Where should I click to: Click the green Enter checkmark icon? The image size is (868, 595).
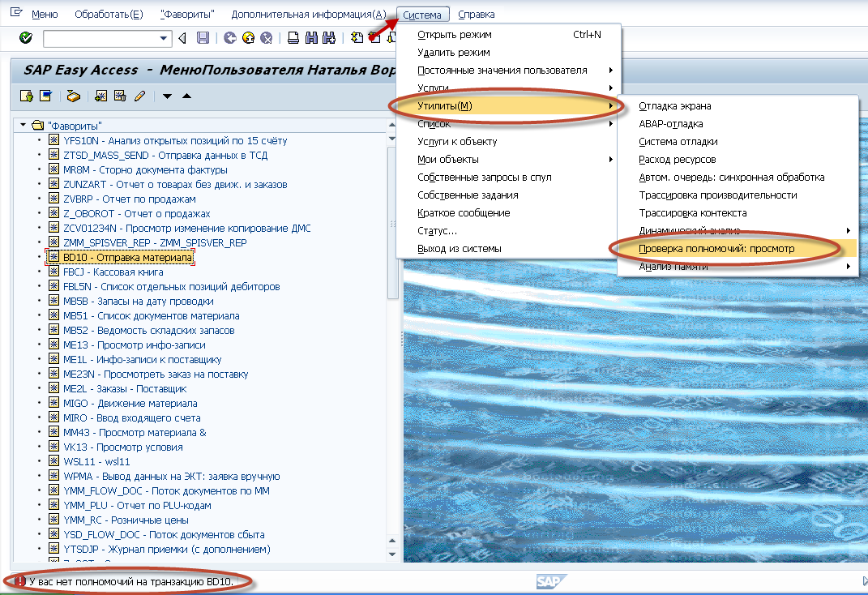point(25,37)
